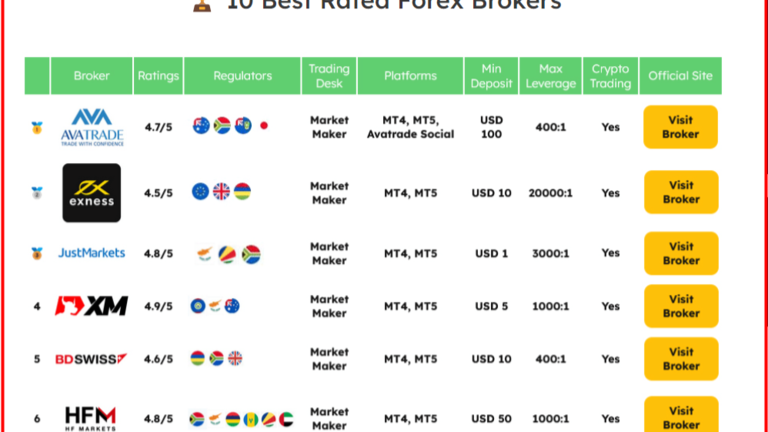This screenshot has width=768, height=432.
Task: Click the Max Leverage column header
Action: click(550, 76)
